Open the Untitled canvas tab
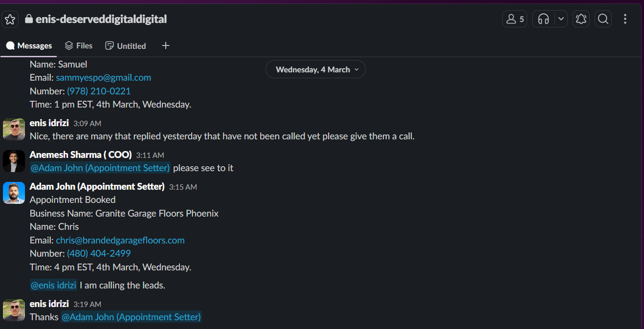 (x=126, y=45)
